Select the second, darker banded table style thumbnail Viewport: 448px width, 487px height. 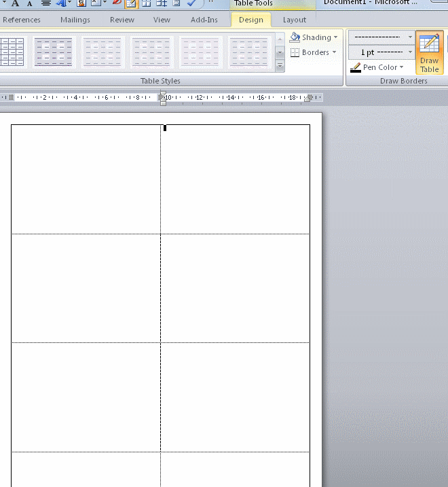pos(53,52)
